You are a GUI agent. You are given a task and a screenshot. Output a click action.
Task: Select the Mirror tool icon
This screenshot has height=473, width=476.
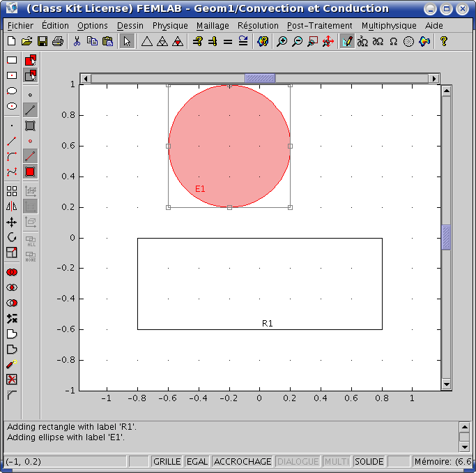(12, 207)
